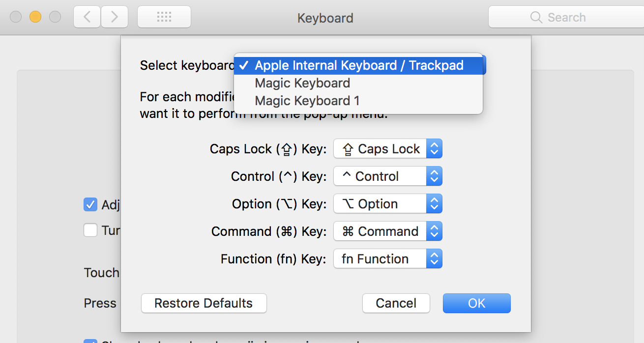Image resolution: width=644 pixels, height=343 pixels.
Task: Click the Cancel button
Action: click(396, 303)
